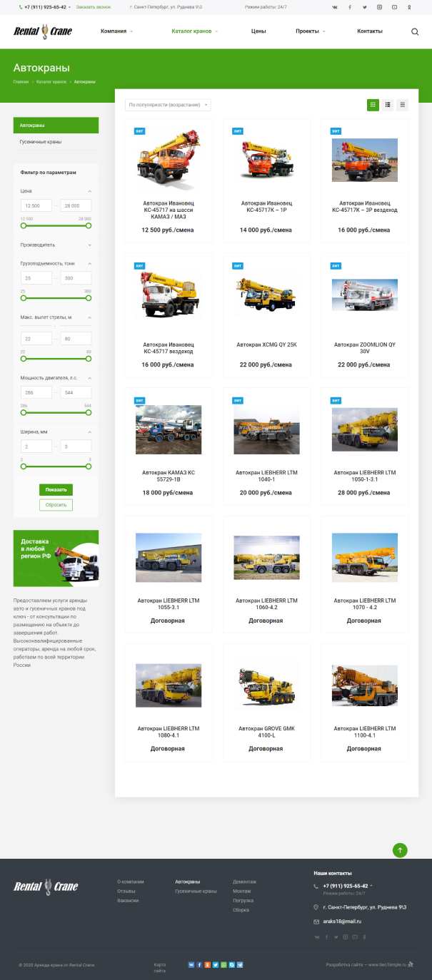Click the maximum handle of the lifting capacity slider
This screenshot has width=432, height=980.
tap(89, 297)
